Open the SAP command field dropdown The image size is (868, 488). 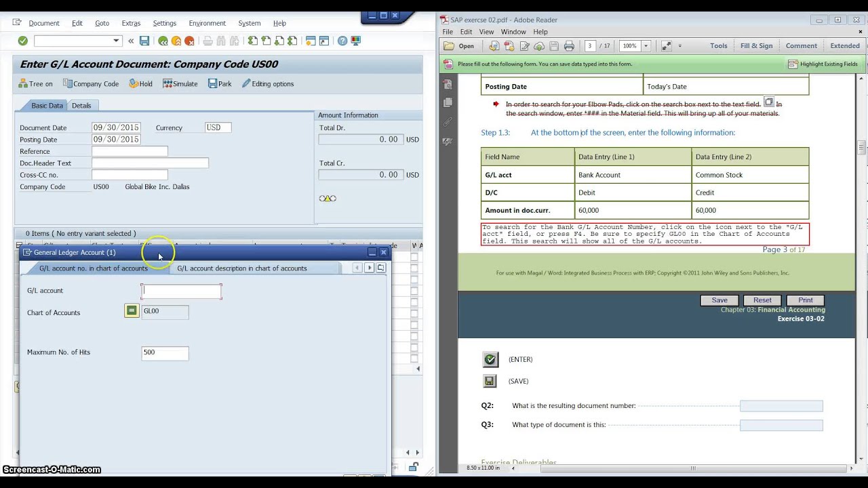[x=116, y=41]
